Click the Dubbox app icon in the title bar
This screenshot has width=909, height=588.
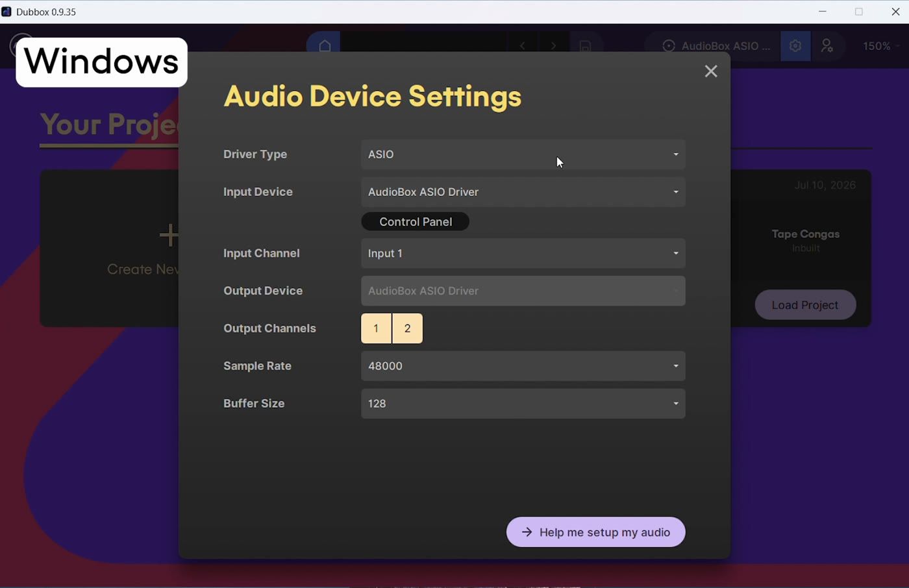click(x=6, y=12)
